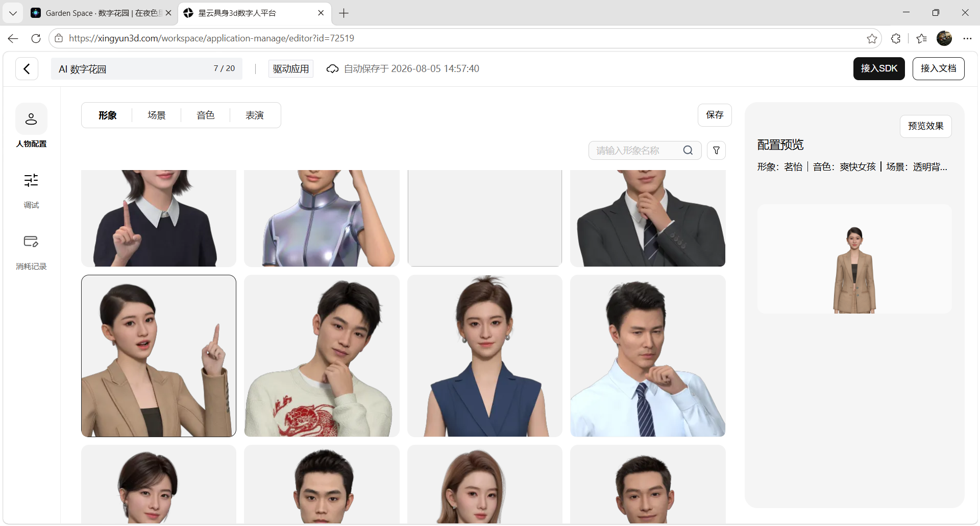Open the 人物配置 sidebar icon
This screenshot has height=526, width=980.
pos(31,119)
